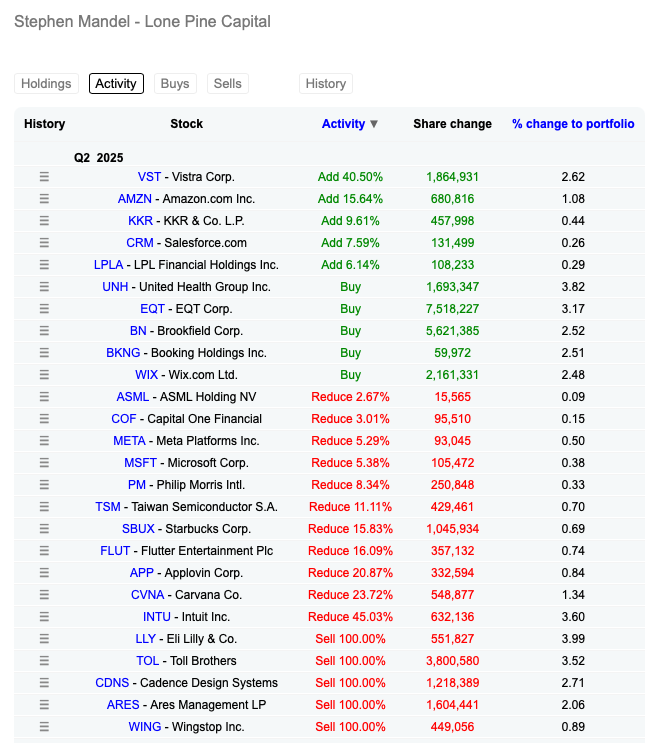Switch to the Buys tab
Image resolution: width=654 pixels, height=743 pixels.
click(175, 83)
